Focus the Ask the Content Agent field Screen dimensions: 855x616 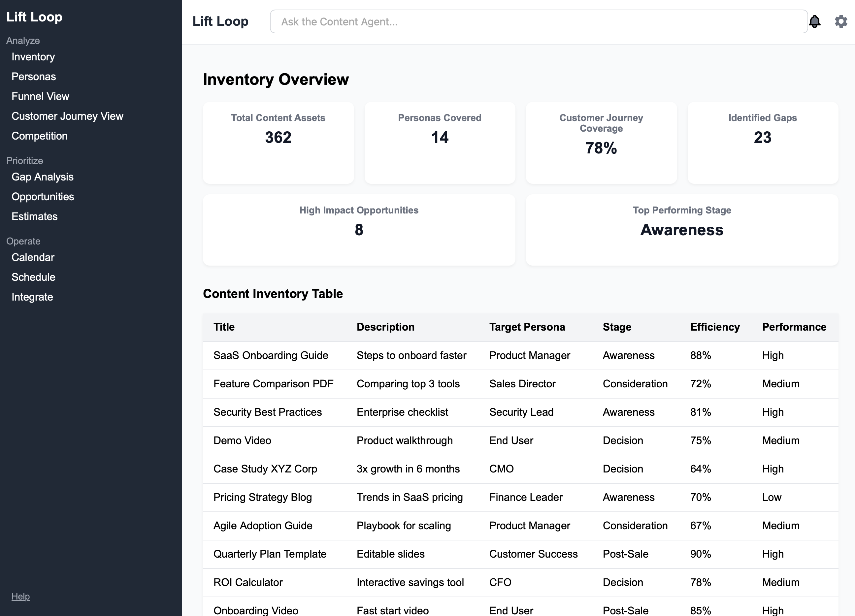(x=538, y=21)
